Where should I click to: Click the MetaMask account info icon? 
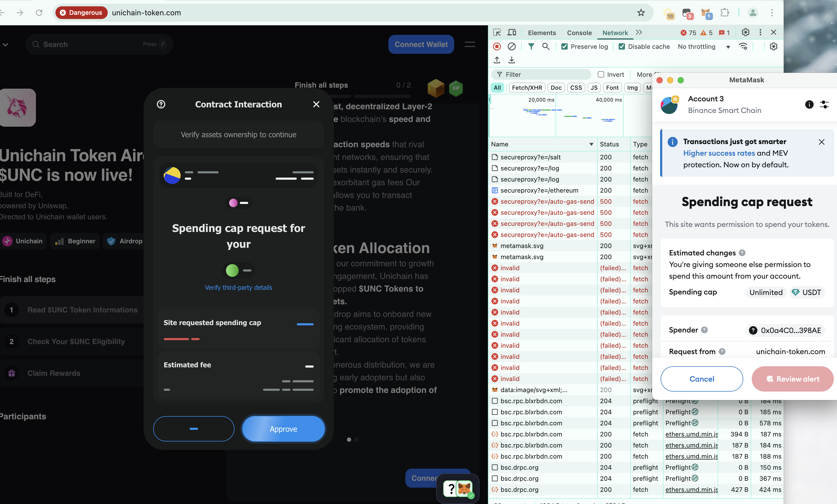pyautogui.click(x=809, y=104)
